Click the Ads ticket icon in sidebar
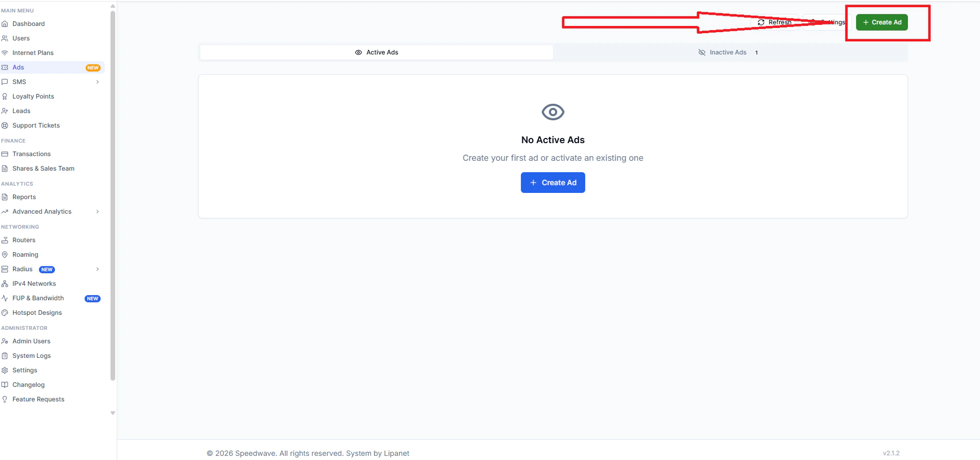This screenshot has height=460, width=980. point(5,67)
